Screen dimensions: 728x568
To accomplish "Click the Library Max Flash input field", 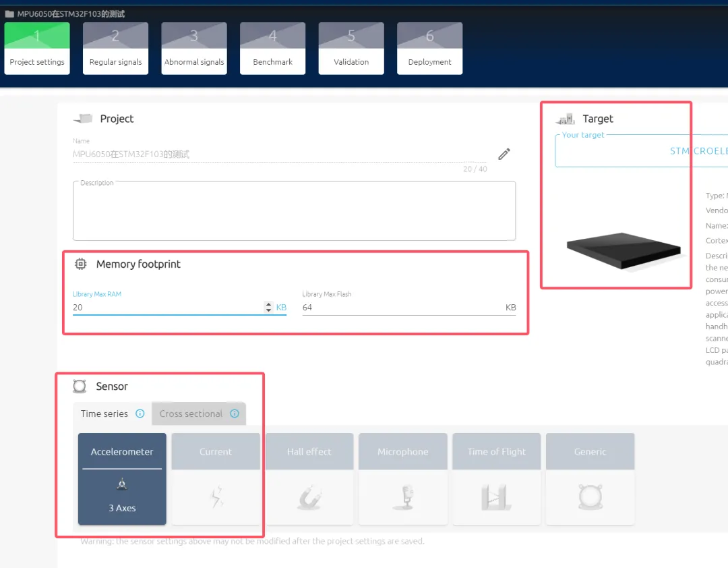I will coord(401,308).
